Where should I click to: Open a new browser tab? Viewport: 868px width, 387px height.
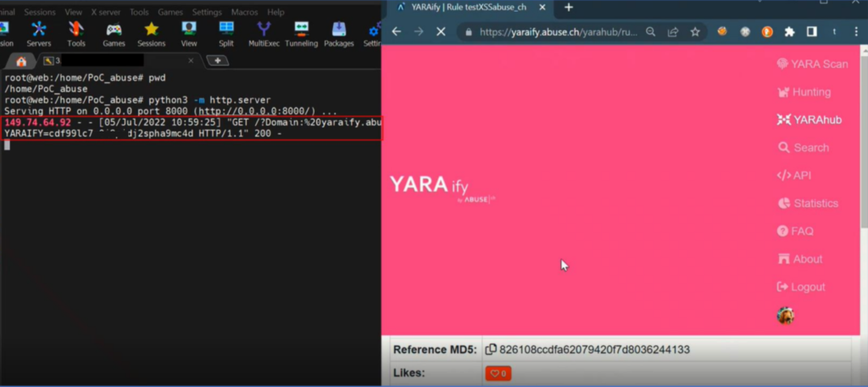pyautogui.click(x=569, y=7)
